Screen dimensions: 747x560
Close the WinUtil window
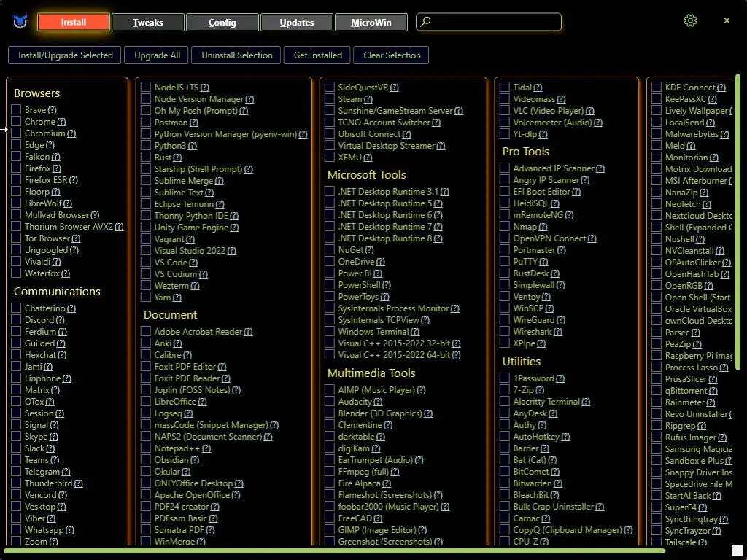[727, 20]
